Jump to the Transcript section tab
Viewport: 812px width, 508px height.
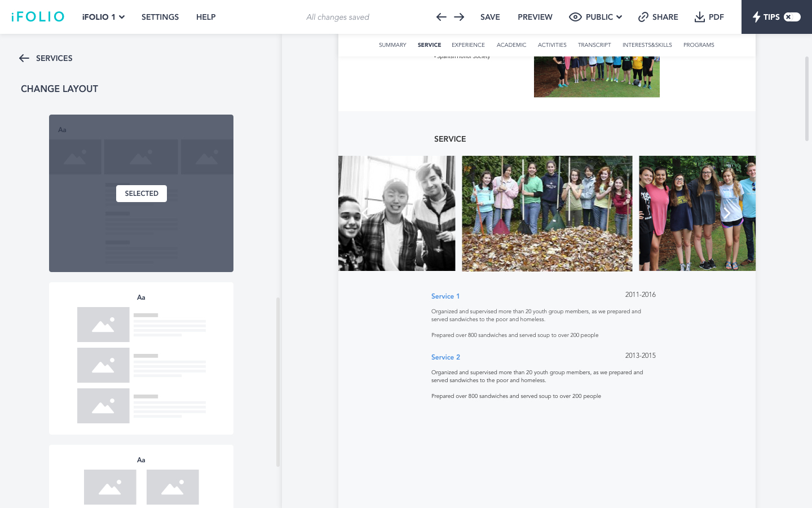point(594,45)
